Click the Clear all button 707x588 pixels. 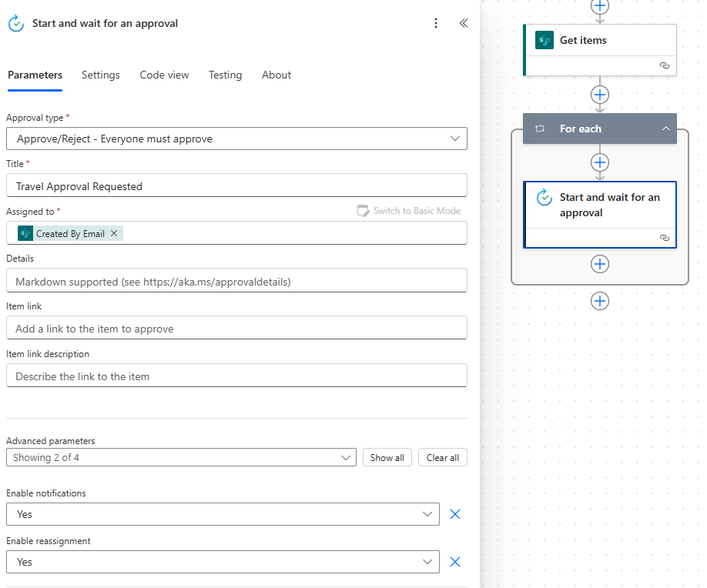pyautogui.click(x=443, y=457)
